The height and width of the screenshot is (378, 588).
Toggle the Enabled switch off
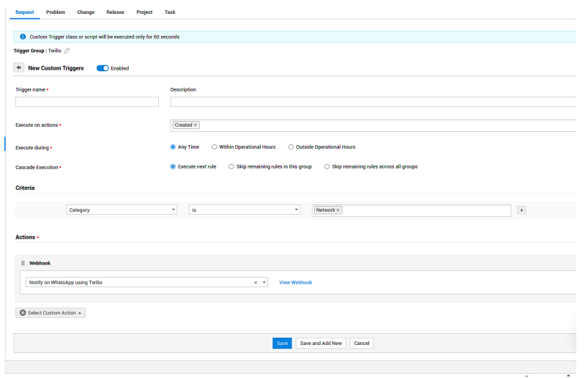coord(103,68)
